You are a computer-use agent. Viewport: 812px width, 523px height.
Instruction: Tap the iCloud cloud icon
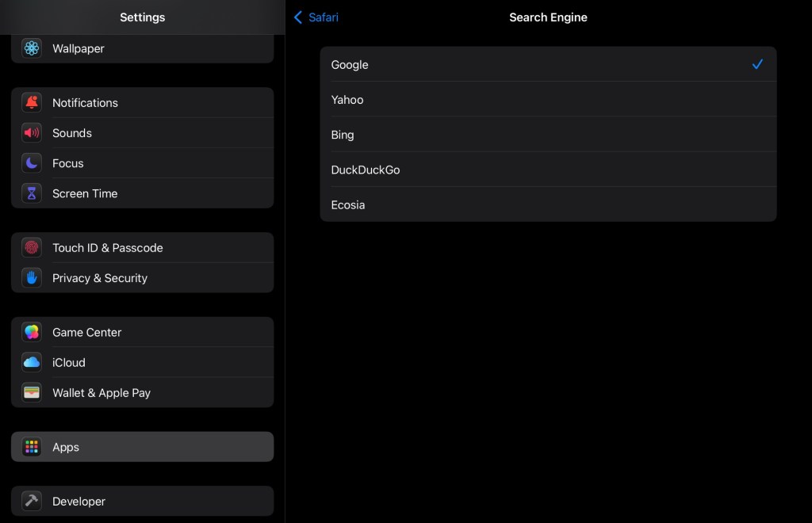[32, 363]
